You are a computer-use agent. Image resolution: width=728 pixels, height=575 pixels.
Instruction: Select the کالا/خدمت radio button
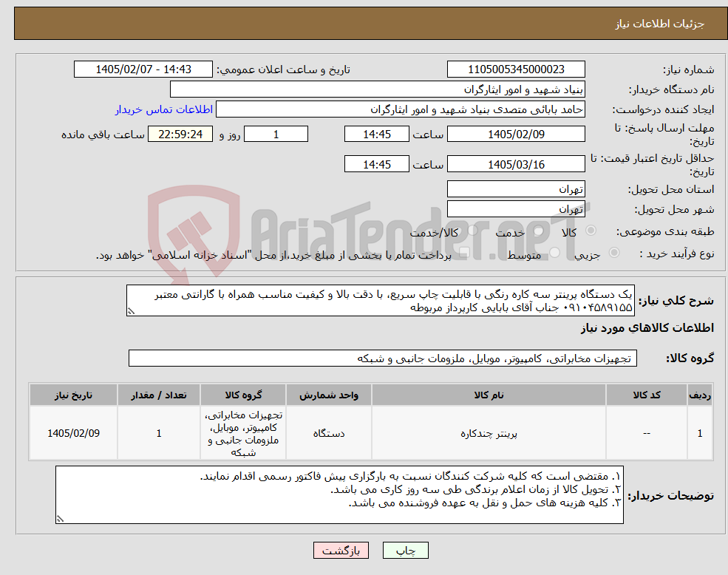point(472,231)
